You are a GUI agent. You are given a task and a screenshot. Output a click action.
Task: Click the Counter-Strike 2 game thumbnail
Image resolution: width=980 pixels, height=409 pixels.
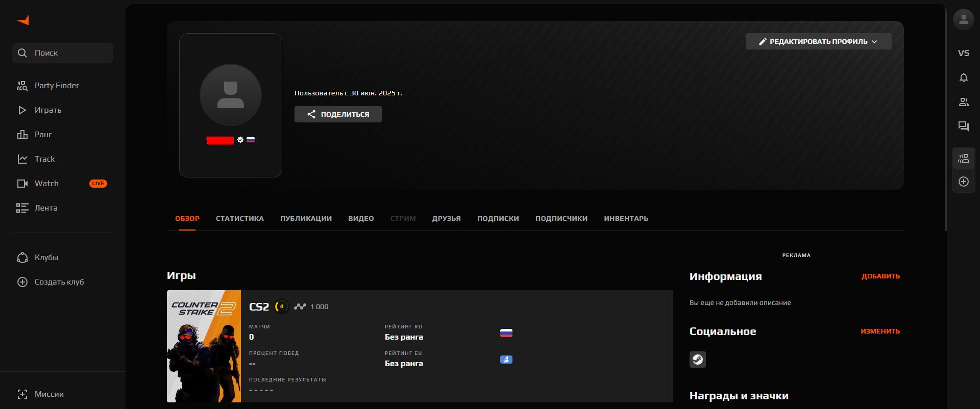click(x=204, y=346)
